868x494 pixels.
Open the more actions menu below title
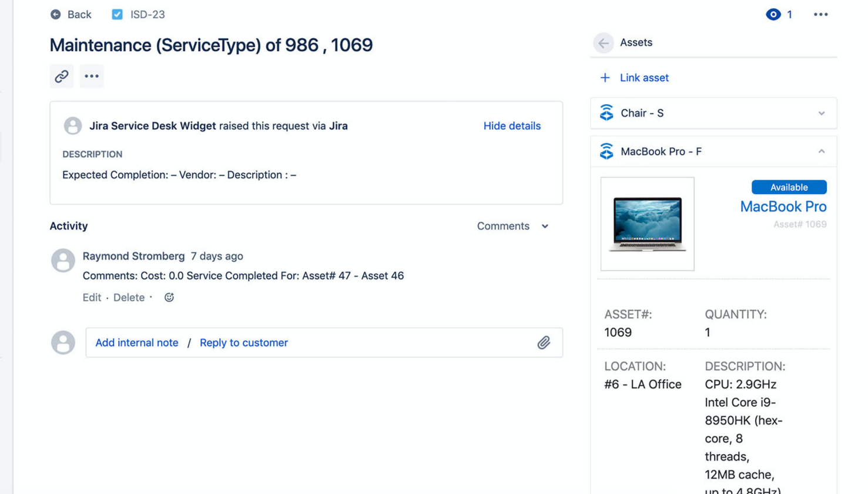[92, 76]
